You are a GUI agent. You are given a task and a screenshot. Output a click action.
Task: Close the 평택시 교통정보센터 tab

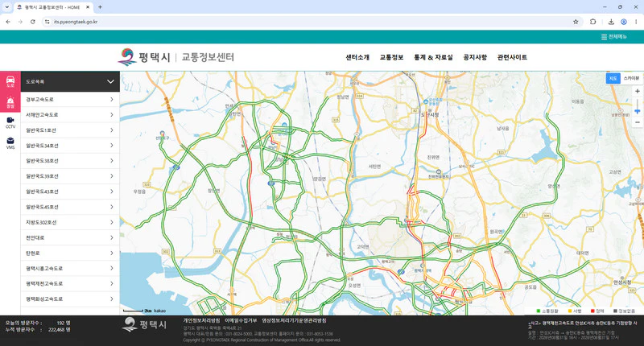point(88,7)
